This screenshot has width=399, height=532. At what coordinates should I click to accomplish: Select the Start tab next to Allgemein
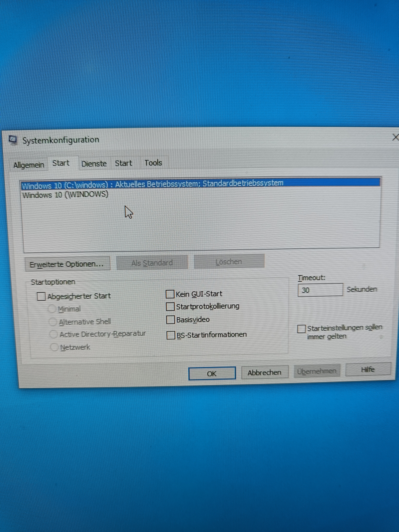(x=61, y=163)
